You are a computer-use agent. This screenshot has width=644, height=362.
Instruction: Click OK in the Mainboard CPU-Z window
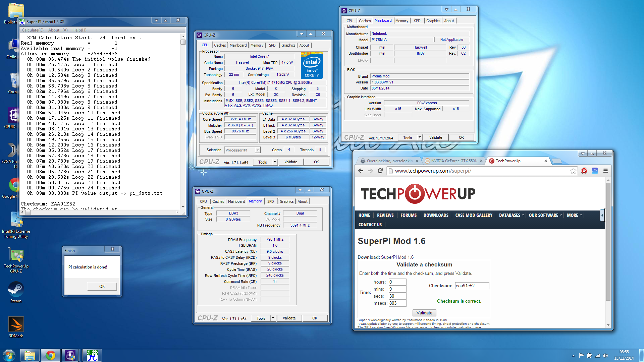(x=461, y=137)
